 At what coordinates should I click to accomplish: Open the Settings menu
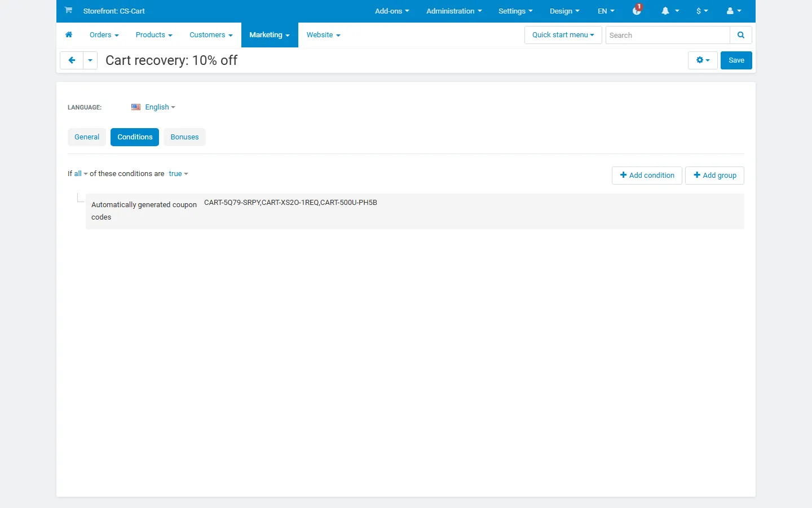515,11
